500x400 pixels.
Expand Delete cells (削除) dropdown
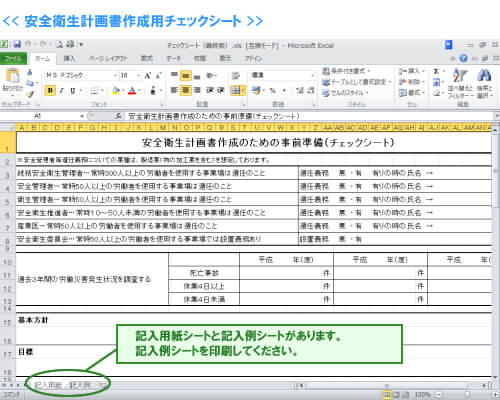pos(412,82)
